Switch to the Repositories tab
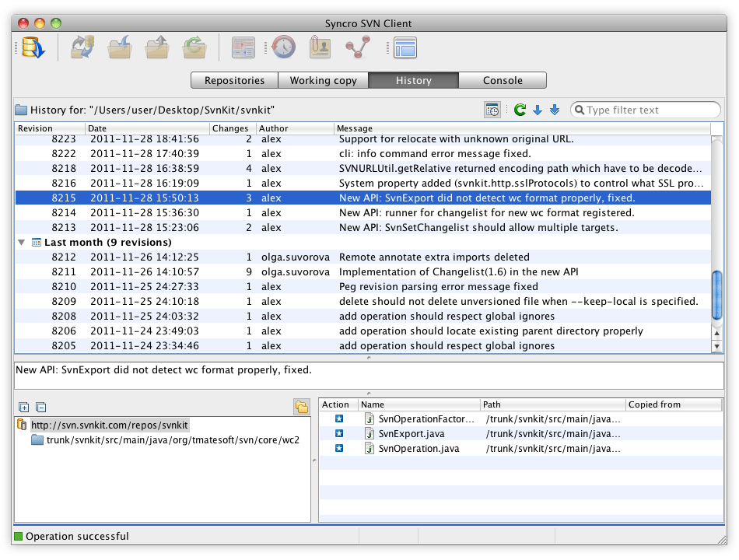 point(233,80)
